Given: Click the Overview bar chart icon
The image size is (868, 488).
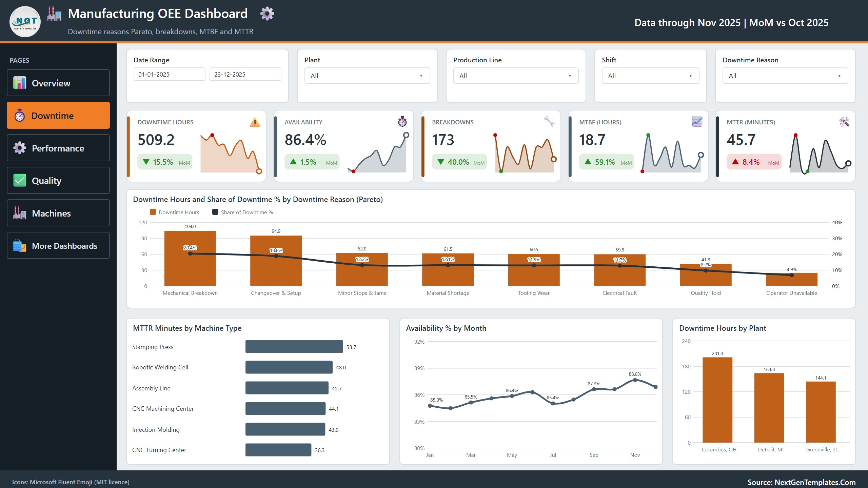Looking at the screenshot, I should tap(20, 83).
